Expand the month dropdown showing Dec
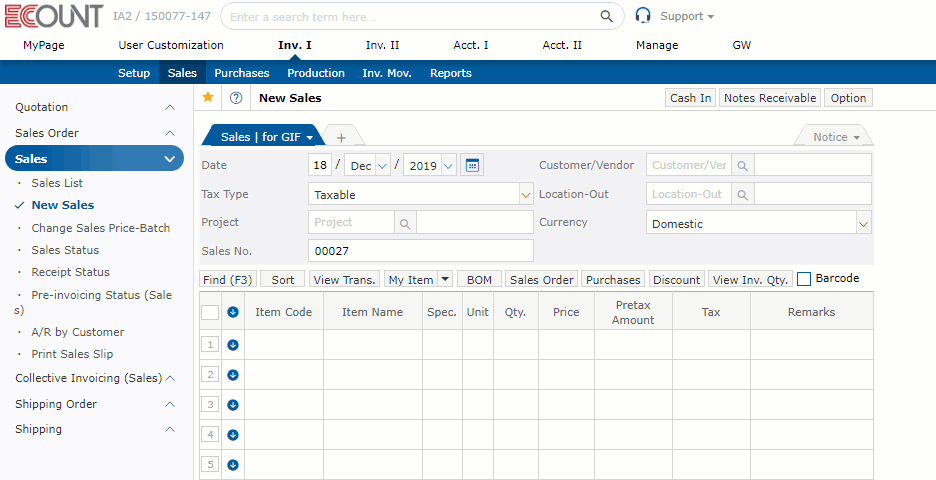This screenshot has width=936, height=480. tap(382, 166)
